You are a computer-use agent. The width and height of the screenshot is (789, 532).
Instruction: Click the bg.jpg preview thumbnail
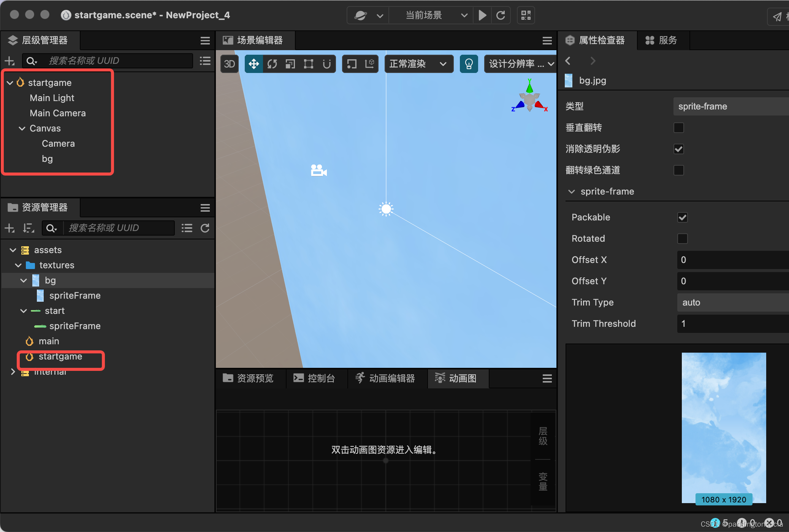click(723, 427)
